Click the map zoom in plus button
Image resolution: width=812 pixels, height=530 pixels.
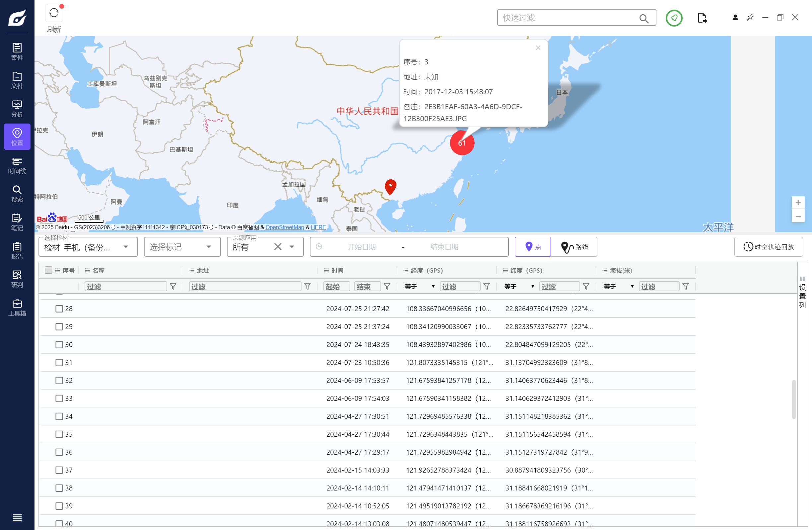[x=798, y=203]
